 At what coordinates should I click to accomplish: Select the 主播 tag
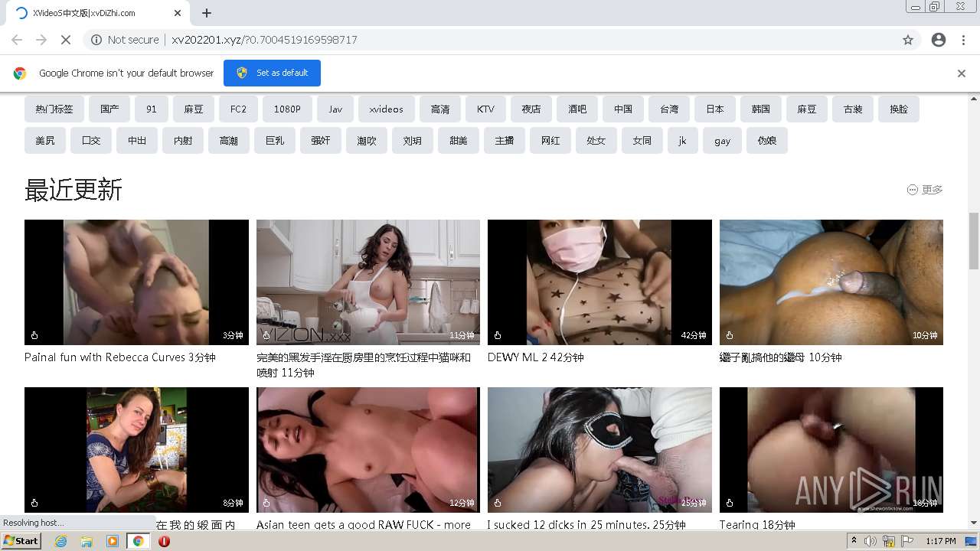[x=505, y=141]
